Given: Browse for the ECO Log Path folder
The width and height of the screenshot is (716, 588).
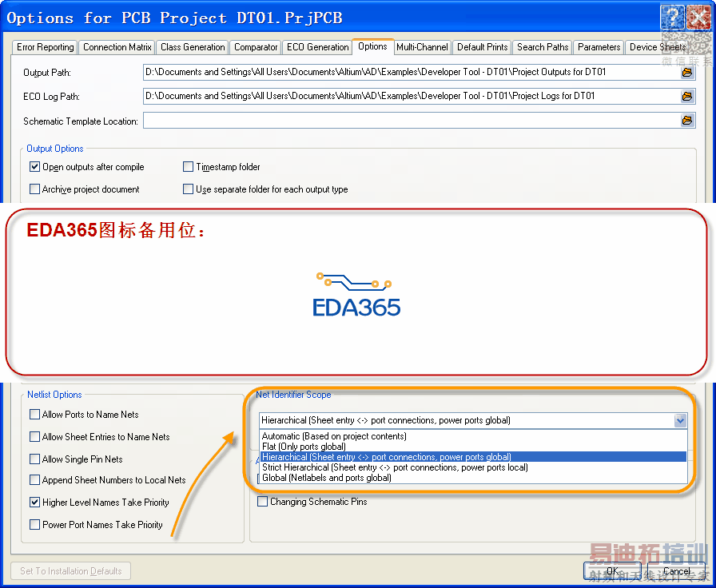Looking at the screenshot, I should (686, 97).
